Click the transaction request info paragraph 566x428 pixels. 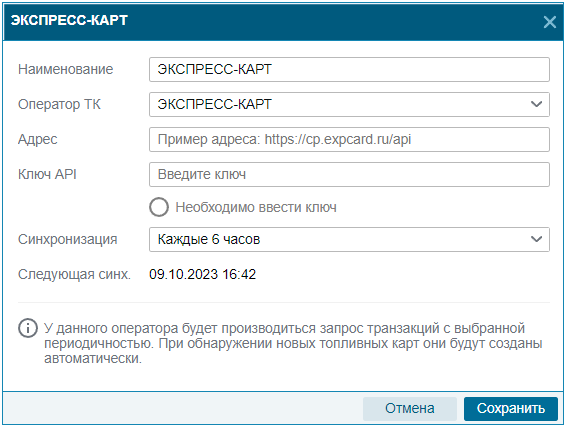pos(293,343)
